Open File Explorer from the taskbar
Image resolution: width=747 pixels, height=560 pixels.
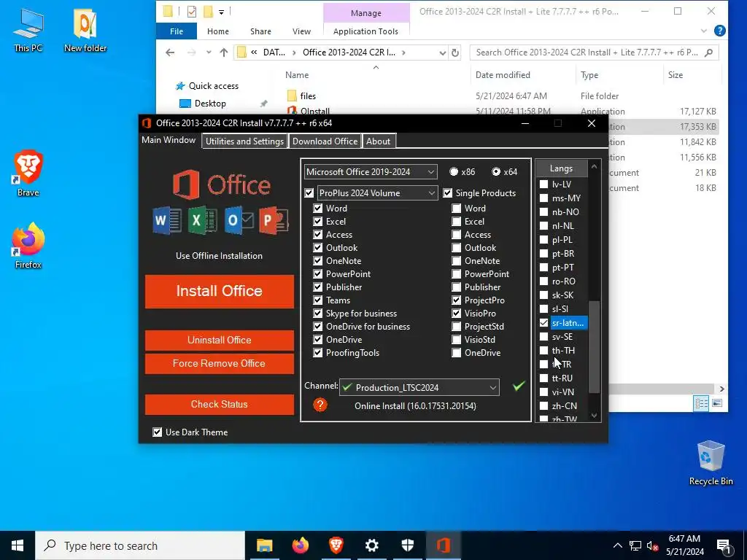point(264,545)
